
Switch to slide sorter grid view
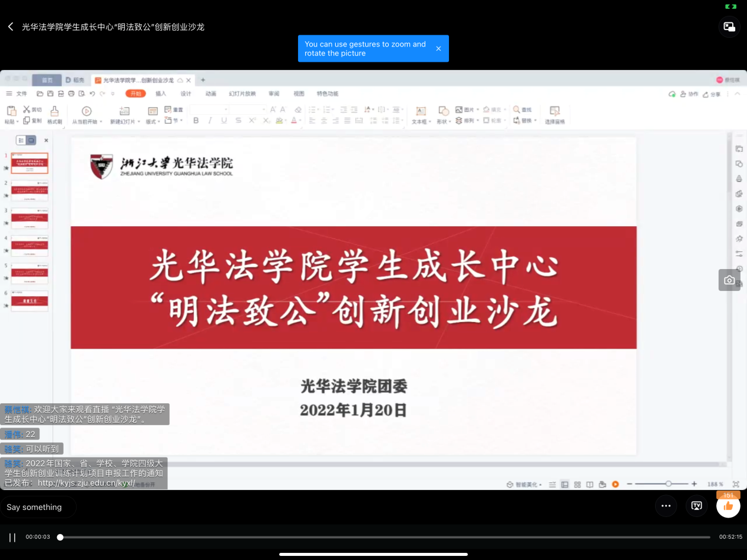[x=577, y=484]
